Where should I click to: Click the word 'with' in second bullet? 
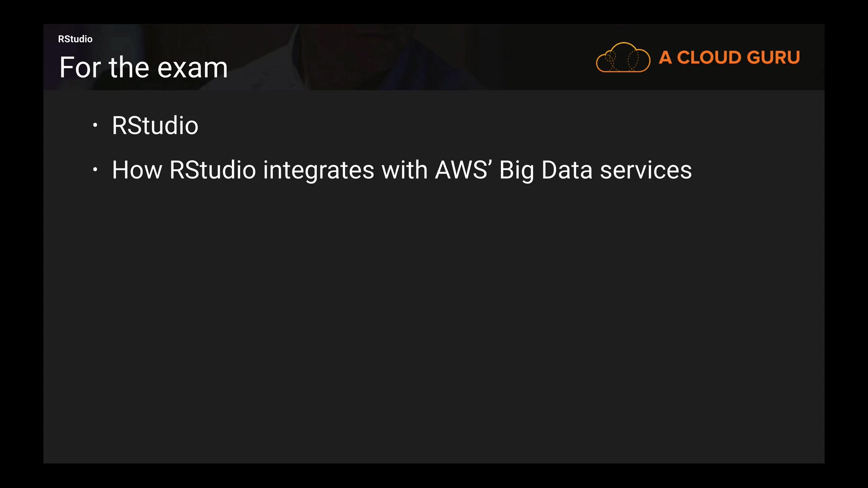(404, 170)
